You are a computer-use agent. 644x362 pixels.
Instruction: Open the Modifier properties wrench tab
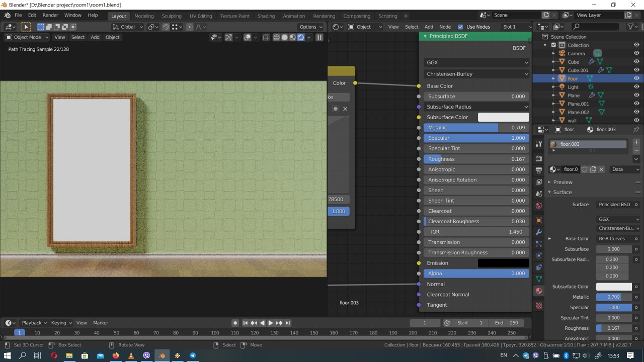539,232
